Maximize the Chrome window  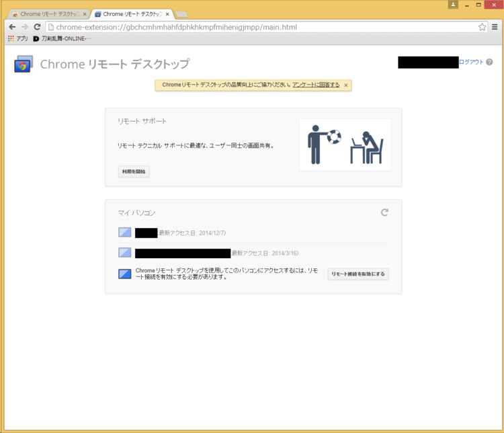click(x=478, y=5)
